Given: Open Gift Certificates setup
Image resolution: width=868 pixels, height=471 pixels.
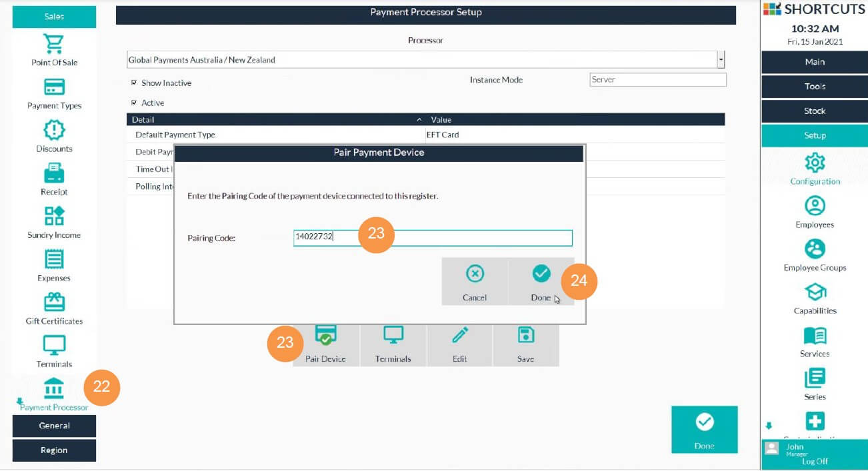Looking at the screenshot, I should click(x=54, y=309).
